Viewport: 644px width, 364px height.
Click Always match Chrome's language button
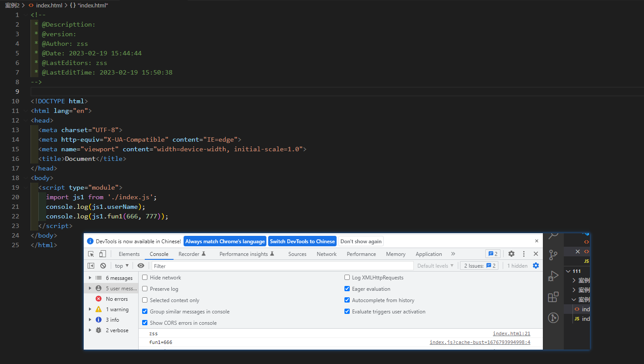(x=225, y=241)
